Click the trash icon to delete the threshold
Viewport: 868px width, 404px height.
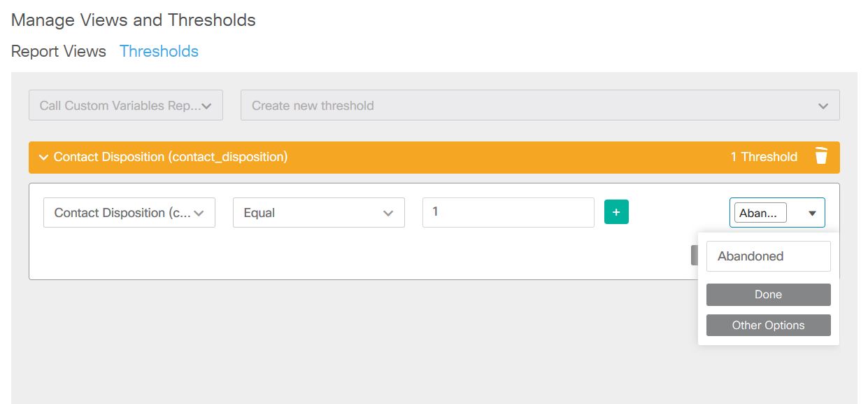(820, 157)
